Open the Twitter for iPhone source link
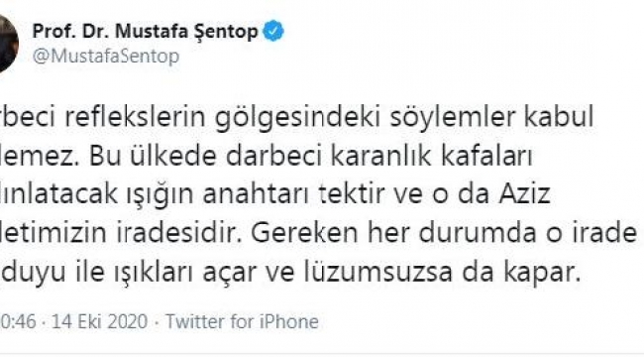The width and height of the screenshot is (644, 357). (242, 321)
